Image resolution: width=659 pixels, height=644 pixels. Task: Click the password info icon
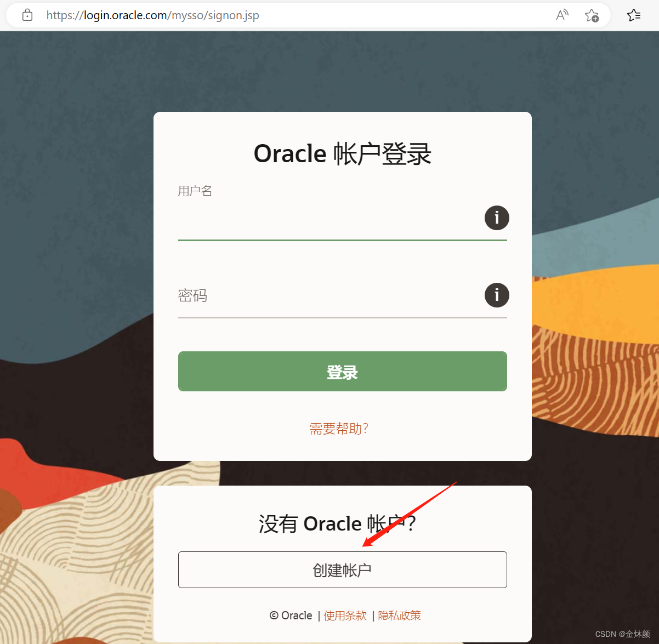point(497,295)
